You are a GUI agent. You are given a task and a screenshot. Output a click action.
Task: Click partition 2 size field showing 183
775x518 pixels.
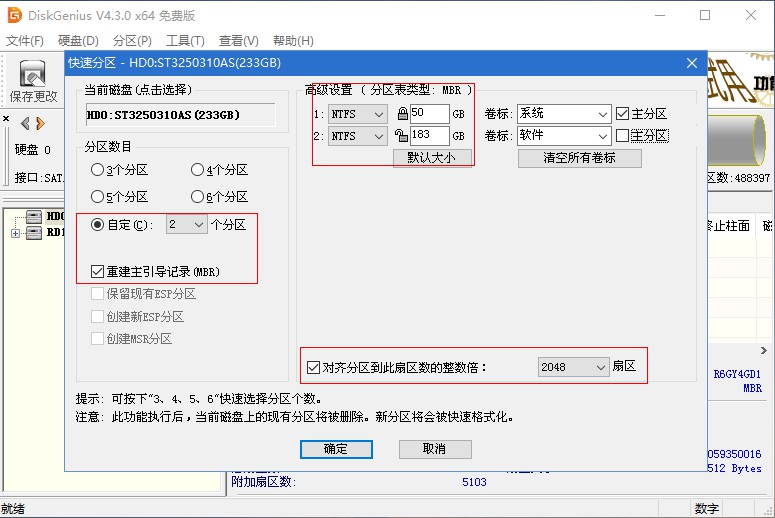coord(430,135)
